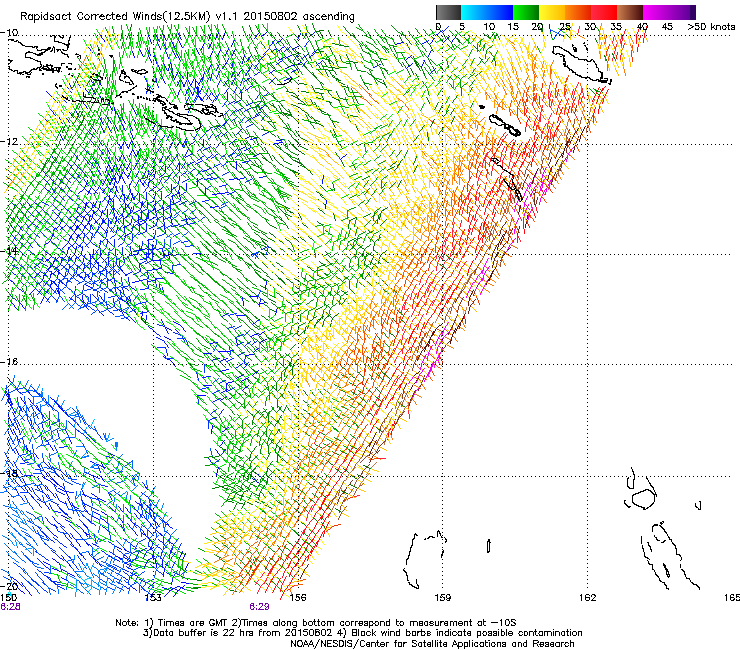Click the brown 35-40 knots color swatch
The image size is (740, 650).
coord(630,12)
